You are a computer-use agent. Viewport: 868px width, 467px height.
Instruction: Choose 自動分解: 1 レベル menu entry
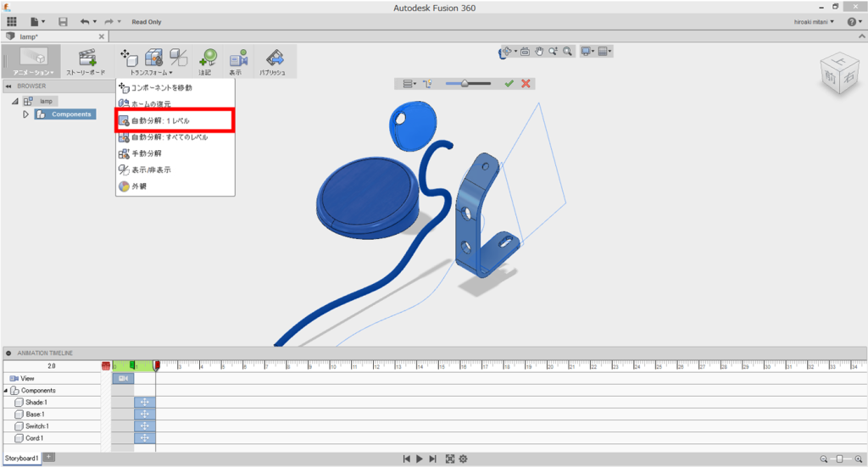[x=175, y=120]
